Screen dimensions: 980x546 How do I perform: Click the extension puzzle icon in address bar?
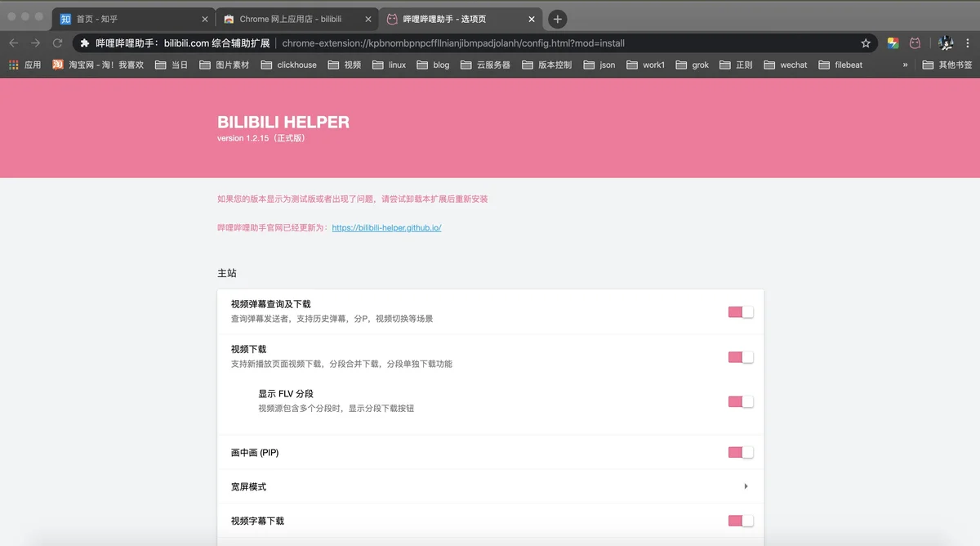(x=84, y=43)
